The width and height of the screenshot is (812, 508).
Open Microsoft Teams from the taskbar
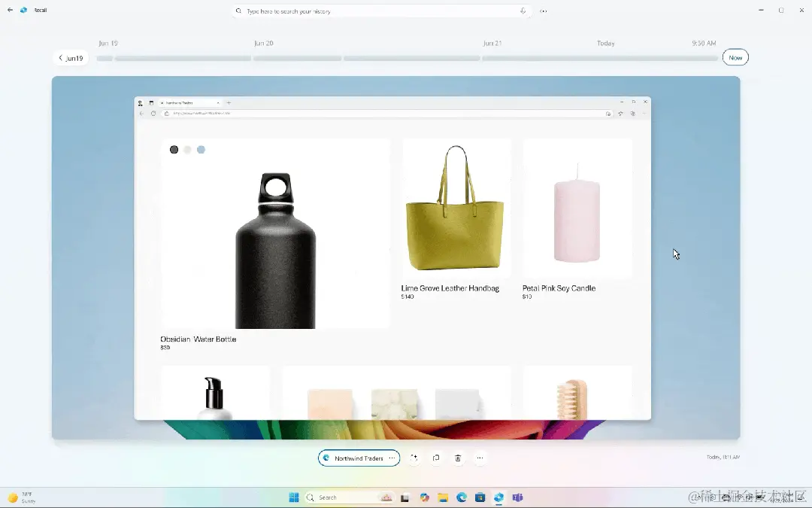click(517, 497)
